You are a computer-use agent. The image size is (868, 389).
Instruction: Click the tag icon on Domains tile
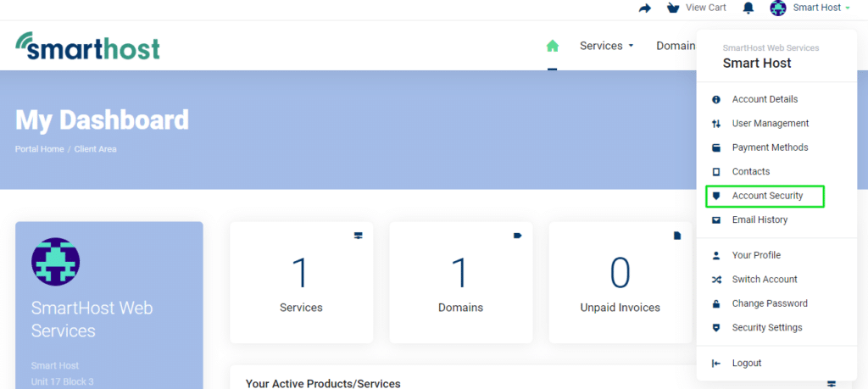pos(518,236)
